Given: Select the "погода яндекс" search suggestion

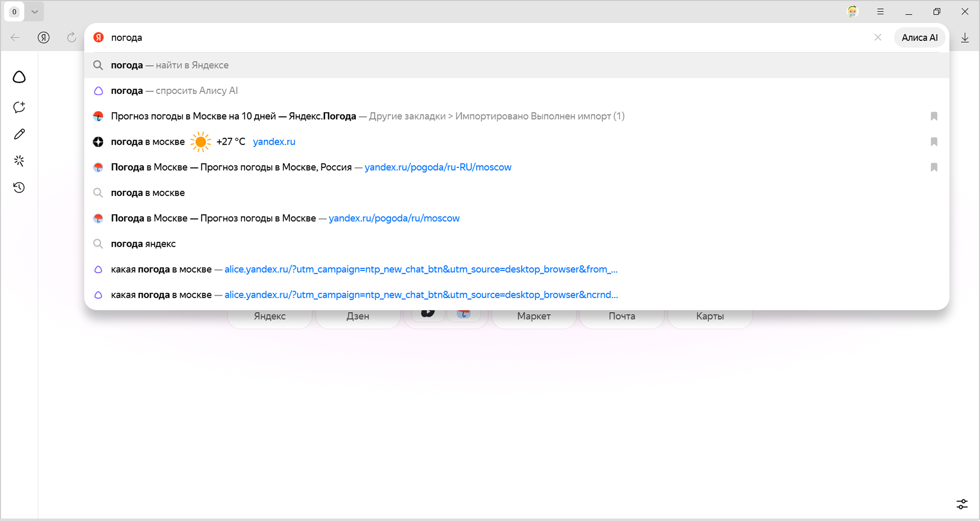Looking at the screenshot, I should (x=516, y=243).
